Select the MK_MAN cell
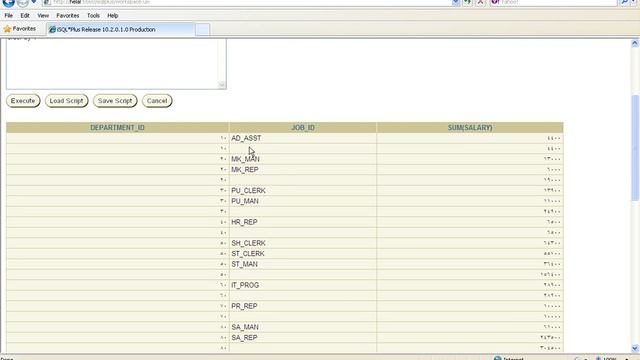 [x=303, y=159]
